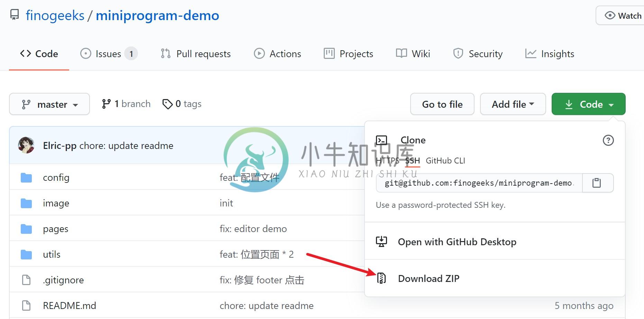Open the README.md file
This screenshot has width=644, height=319.
pos(70,306)
